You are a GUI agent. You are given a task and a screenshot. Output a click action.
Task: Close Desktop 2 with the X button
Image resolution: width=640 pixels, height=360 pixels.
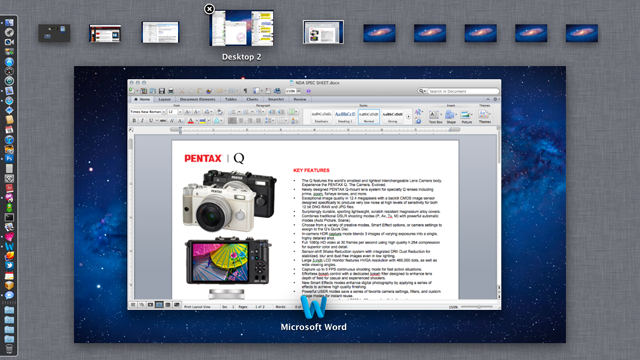tap(209, 9)
